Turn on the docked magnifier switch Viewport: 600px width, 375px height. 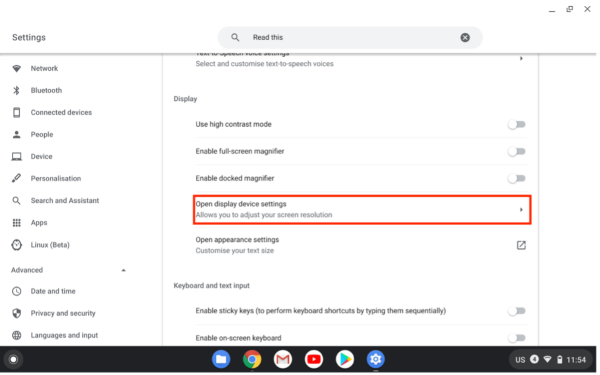(517, 178)
